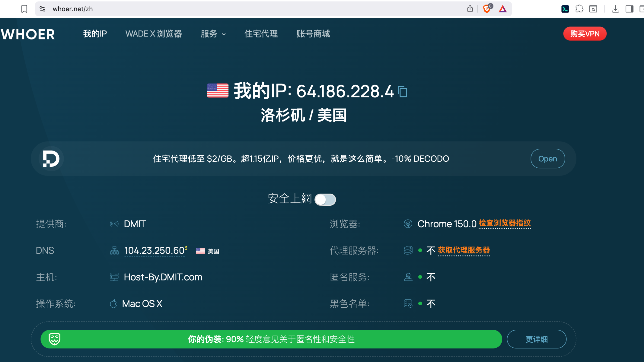
Task: Open Brave Shields lion icon
Action: coord(487,9)
